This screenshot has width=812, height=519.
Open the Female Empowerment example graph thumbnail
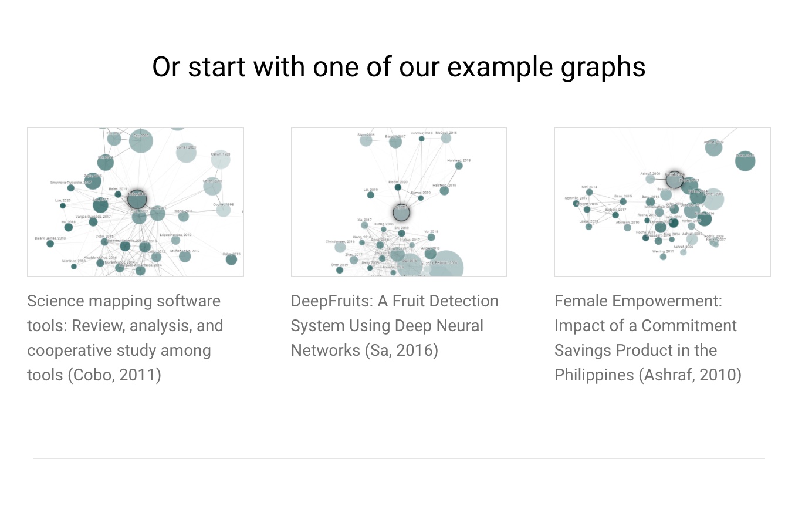(x=662, y=202)
